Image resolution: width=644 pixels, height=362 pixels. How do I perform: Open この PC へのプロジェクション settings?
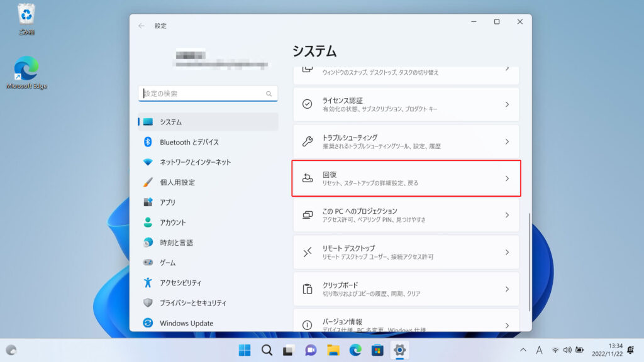406,215
